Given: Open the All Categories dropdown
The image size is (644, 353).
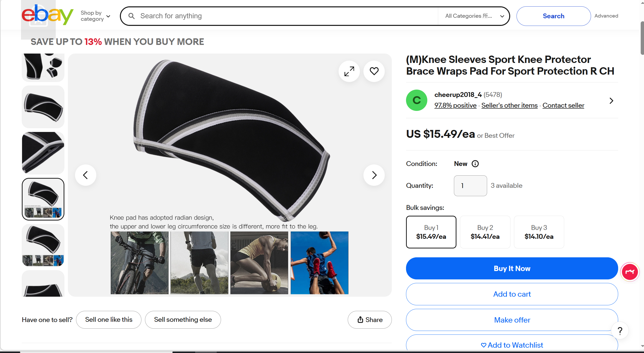Looking at the screenshot, I should (474, 16).
